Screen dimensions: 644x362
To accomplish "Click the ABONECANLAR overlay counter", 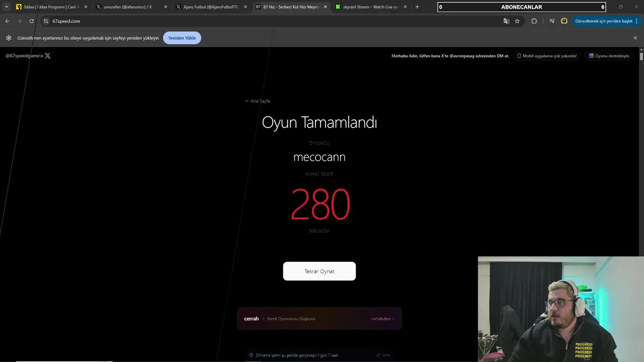I will point(522,7).
